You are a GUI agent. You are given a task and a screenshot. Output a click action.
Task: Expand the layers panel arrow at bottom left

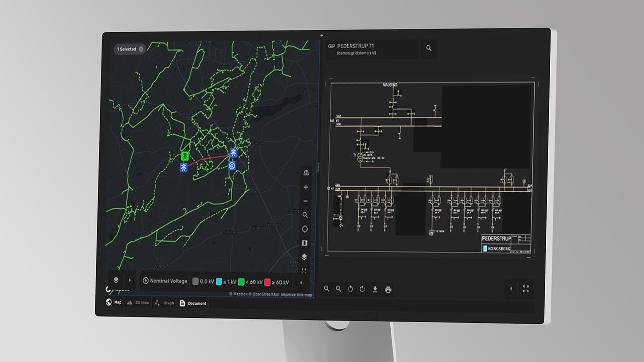tap(129, 280)
